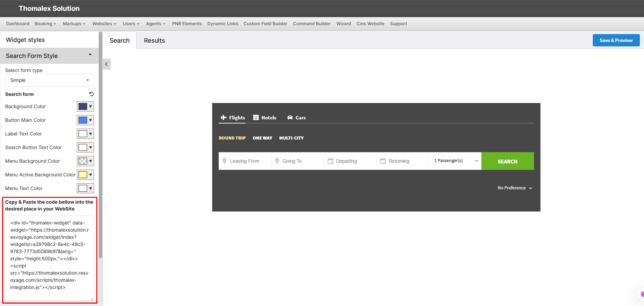Screen dimensions: 644x306
Task: Open the Markups menu
Action: [x=74, y=24]
